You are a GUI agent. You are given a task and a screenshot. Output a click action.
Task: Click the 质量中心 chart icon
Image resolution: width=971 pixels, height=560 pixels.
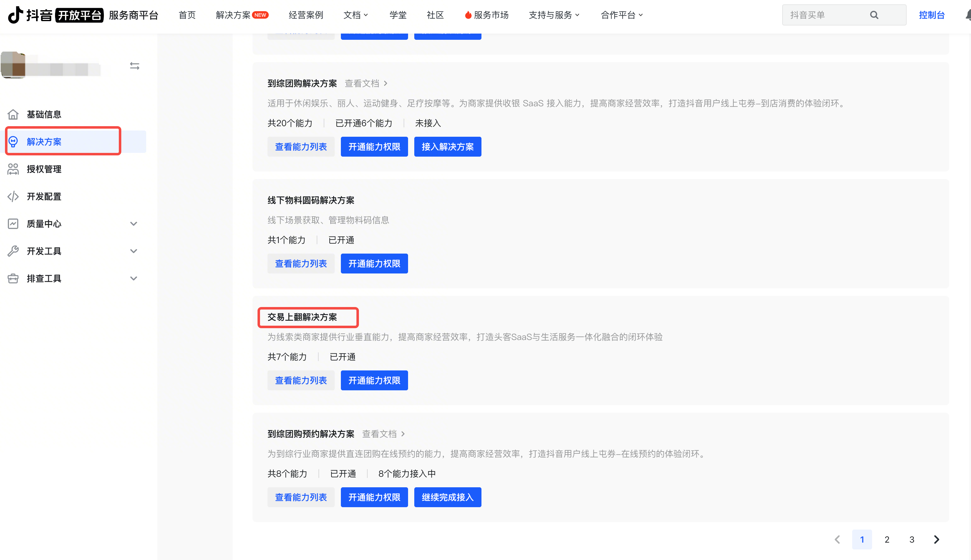click(13, 224)
